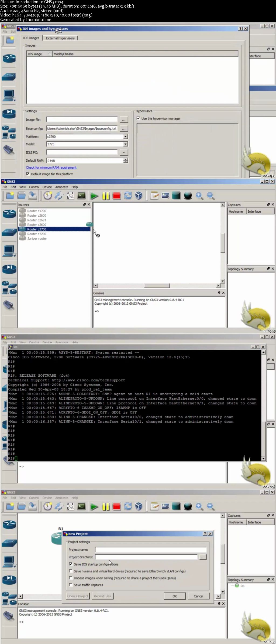This screenshot has width=276, height=644.
Task: Select Add a link cable icon in Routers-list frame
Action: (9, 305)
